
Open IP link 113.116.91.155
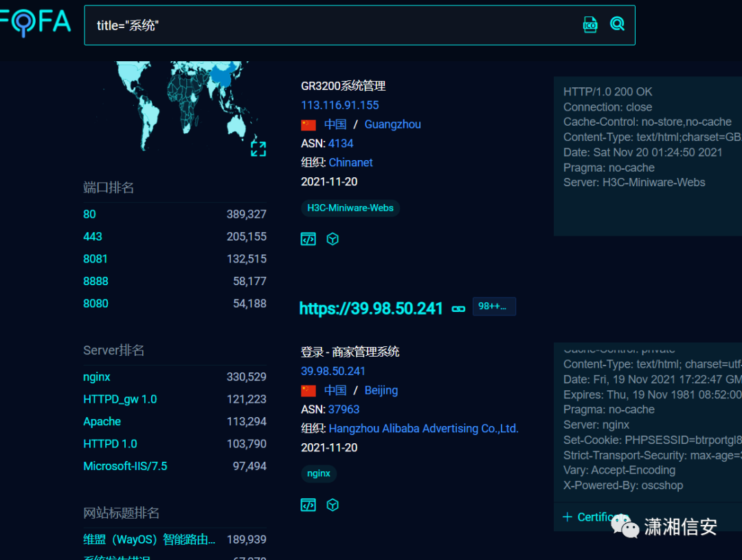coord(340,105)
